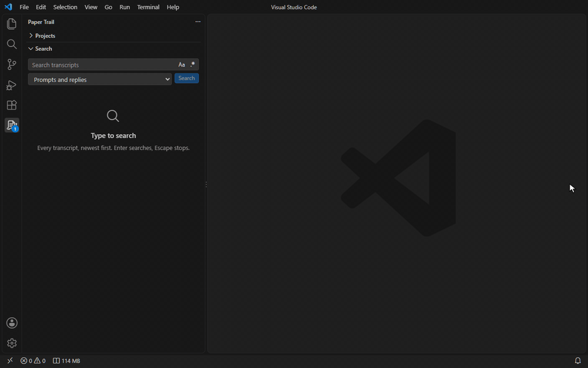Open the Edit menu
The image size is (588, 368).
pos(41,7)
